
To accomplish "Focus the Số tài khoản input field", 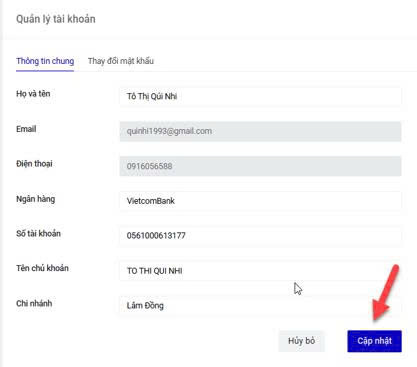I will (260, 236).
